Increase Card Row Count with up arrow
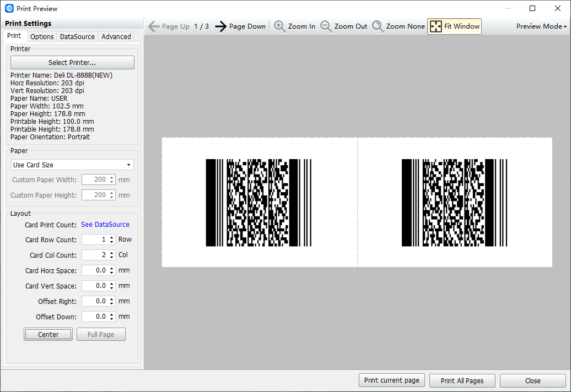 coord(111,237)
